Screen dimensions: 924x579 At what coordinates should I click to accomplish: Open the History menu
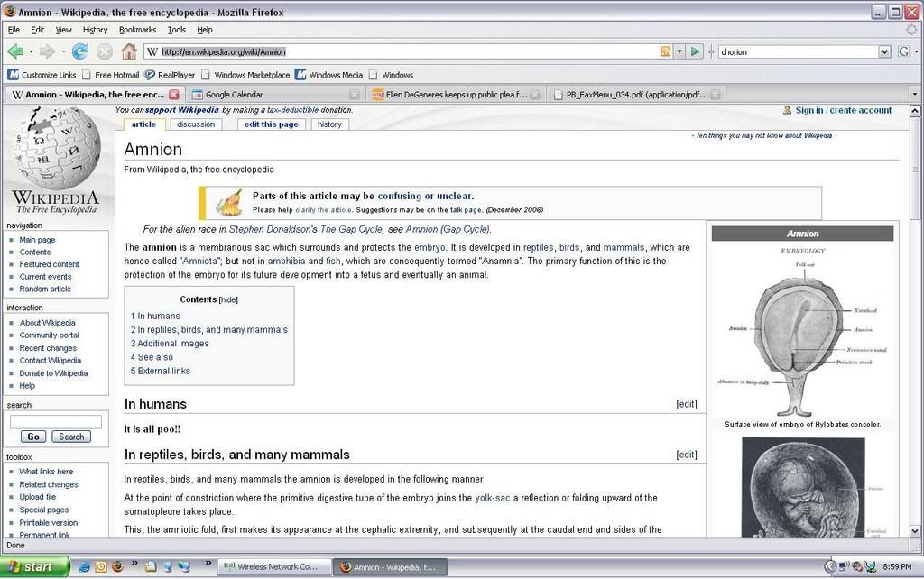pos(95,30)
